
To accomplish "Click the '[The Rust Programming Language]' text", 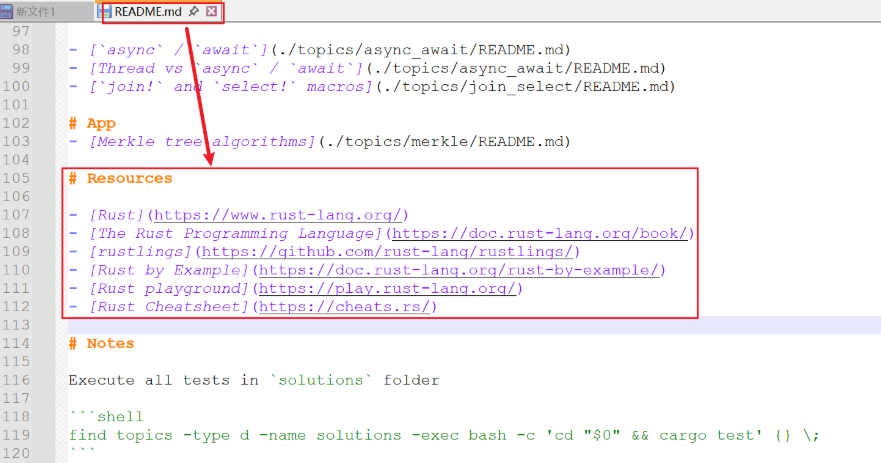I will (x=235, y=234).
